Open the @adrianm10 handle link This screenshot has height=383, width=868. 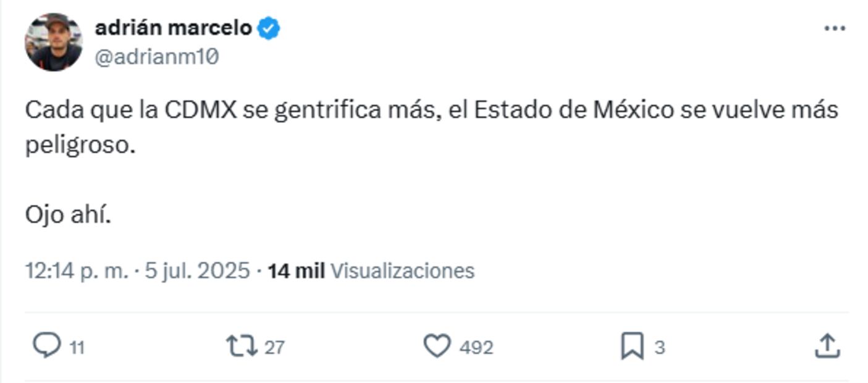[x=157, y=57]
